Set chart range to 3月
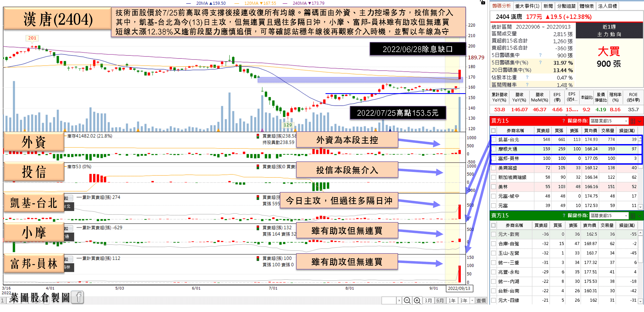Viewport: 644px width, 312px height. (x=428, y=301)
